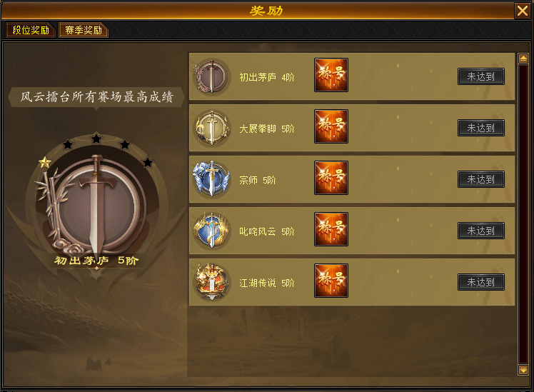Open the 赛季奖励 tab

point(84,30)
